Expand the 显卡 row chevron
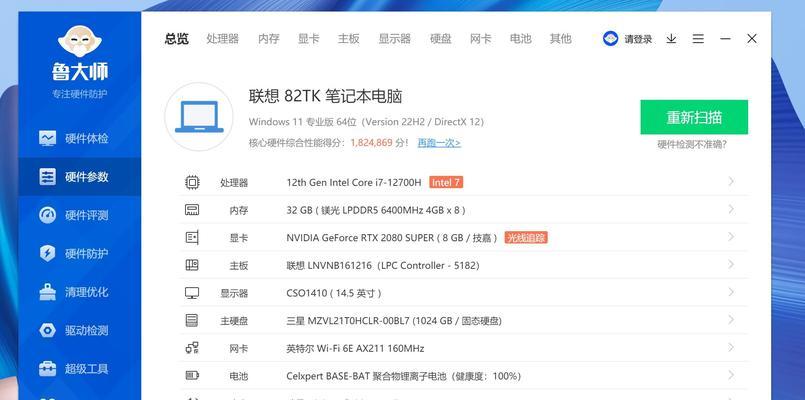Image resolution: width=805 pixels, height=400 pixels. coord(731,237)
